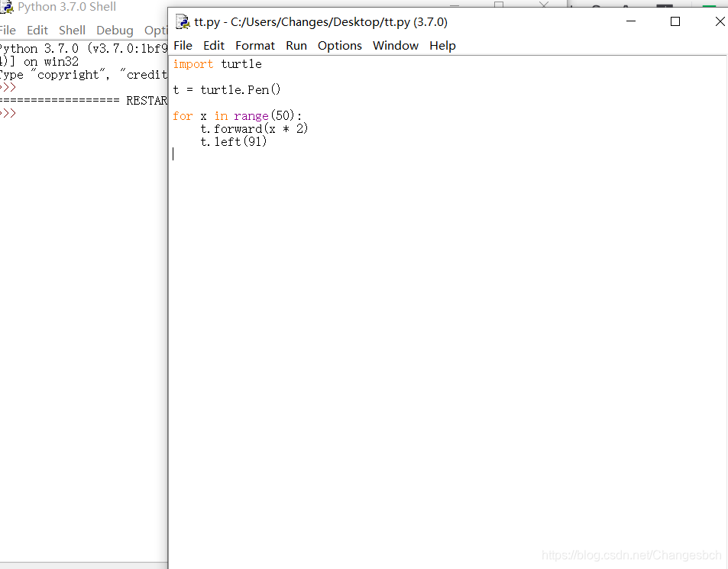Click the 't.left(91)' line
This screenshot has width=728, height=569.
pyautogui.click(x=234, y=141)
